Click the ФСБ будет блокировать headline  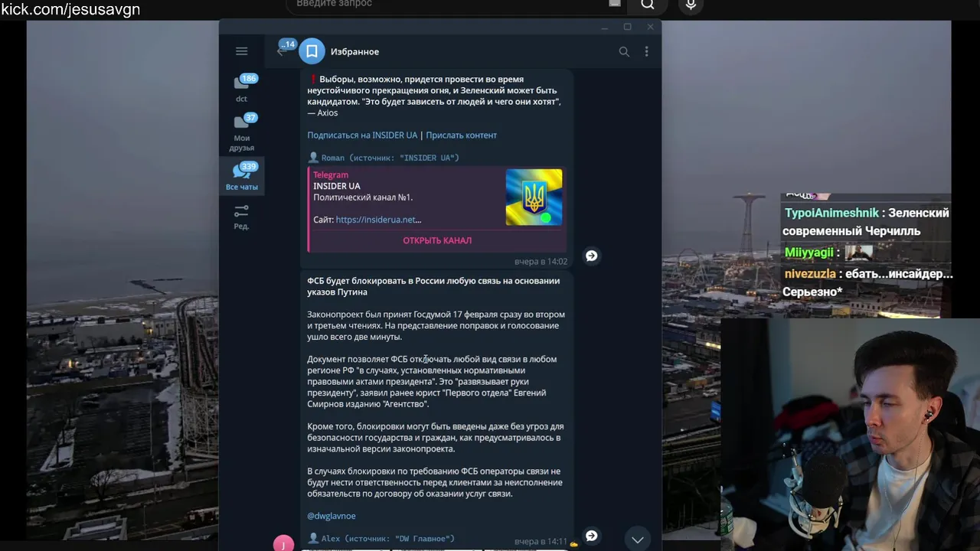(x=433, y=286)
